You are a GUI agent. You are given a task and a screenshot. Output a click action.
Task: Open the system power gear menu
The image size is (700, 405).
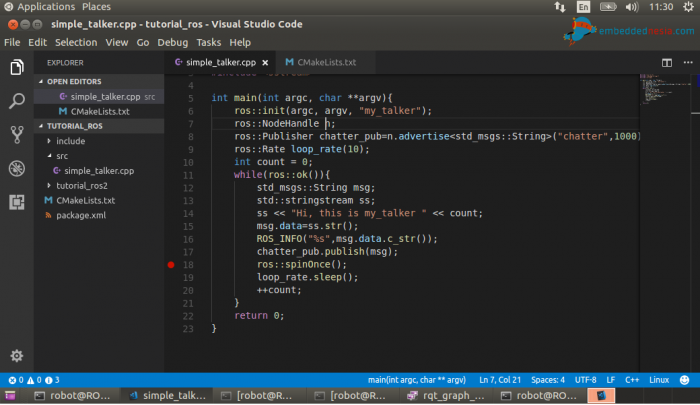coord(688,7)
